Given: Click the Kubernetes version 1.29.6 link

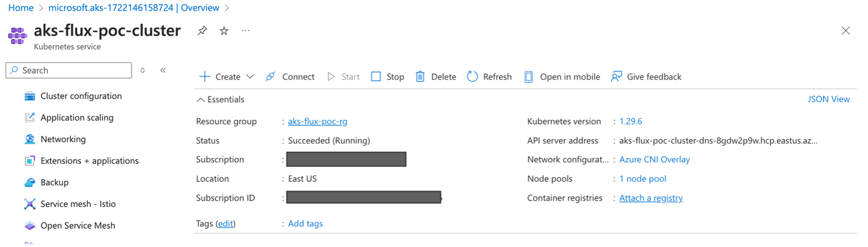Looking at the screenshot, I should 630,122.
